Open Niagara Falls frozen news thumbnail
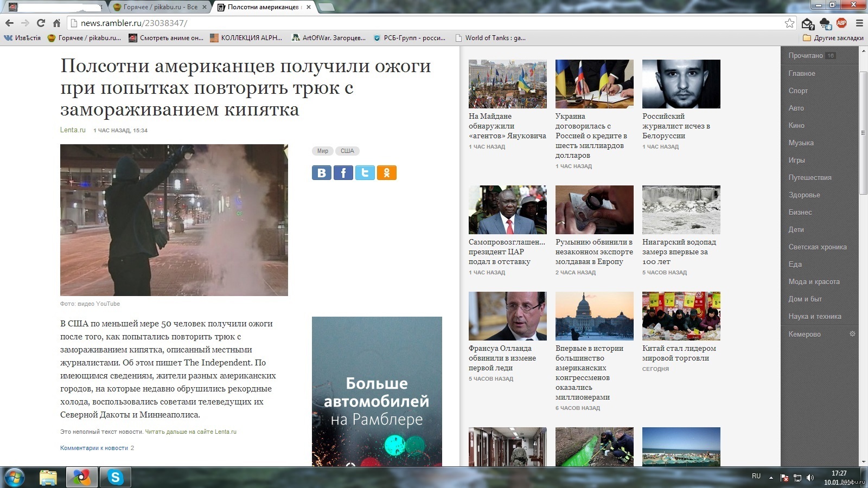The width and height of the screenshot is (868, 488). tap(681, 210)
